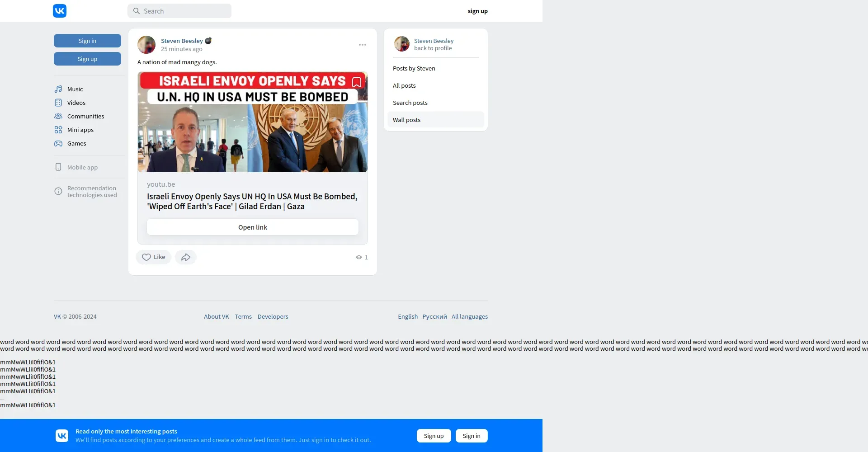Open the Israeli envoy video thumbnail

[253, 122]
